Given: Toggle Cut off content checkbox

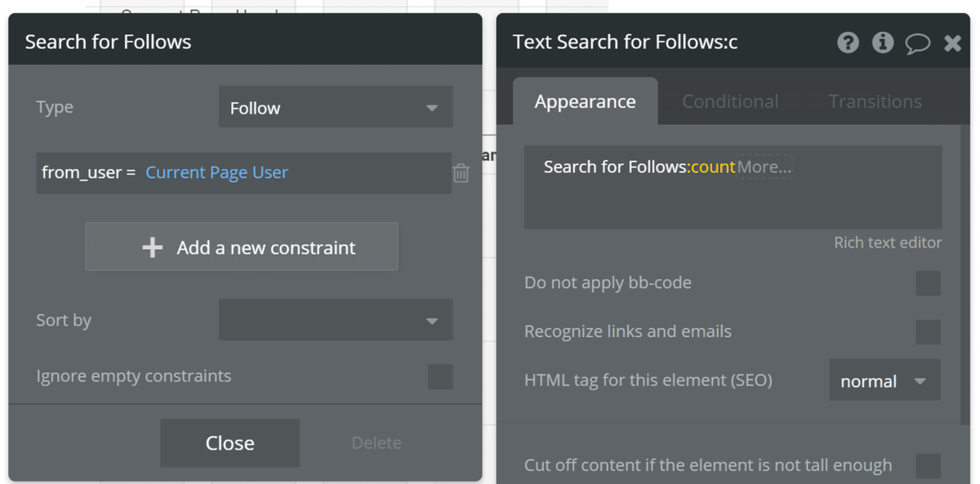Looking at the screenshot, I should coord(928,465).
